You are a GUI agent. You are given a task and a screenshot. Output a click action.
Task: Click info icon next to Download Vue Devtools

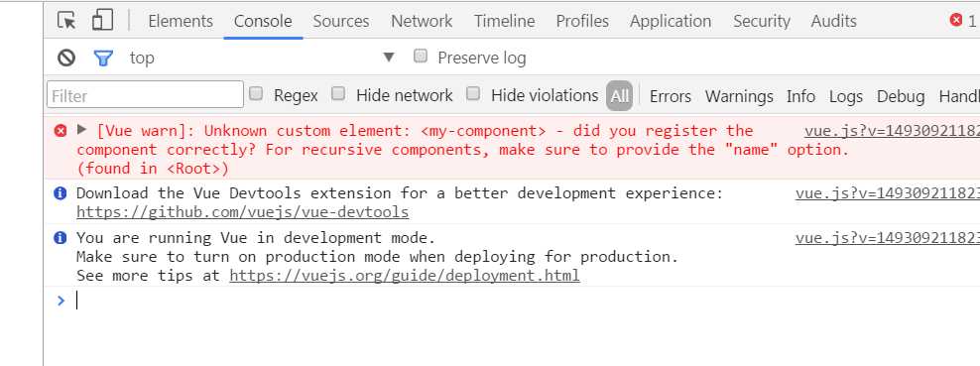click(60, 193)
